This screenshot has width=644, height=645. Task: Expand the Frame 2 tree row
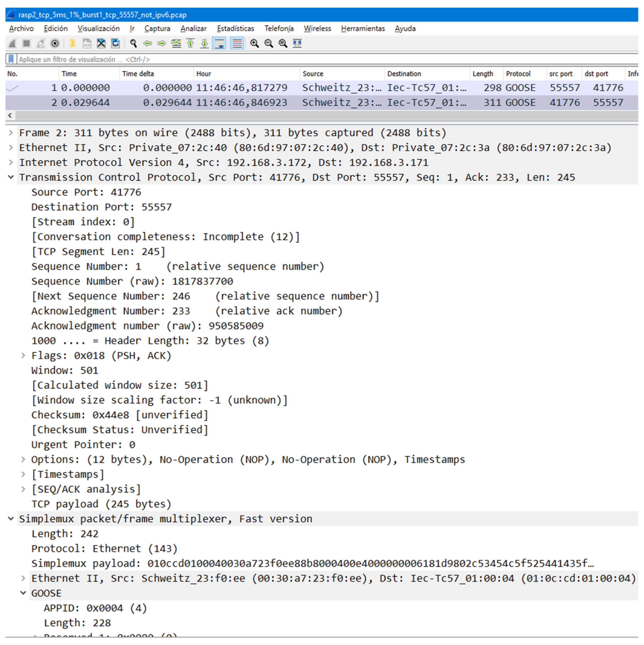click(11, 133)
